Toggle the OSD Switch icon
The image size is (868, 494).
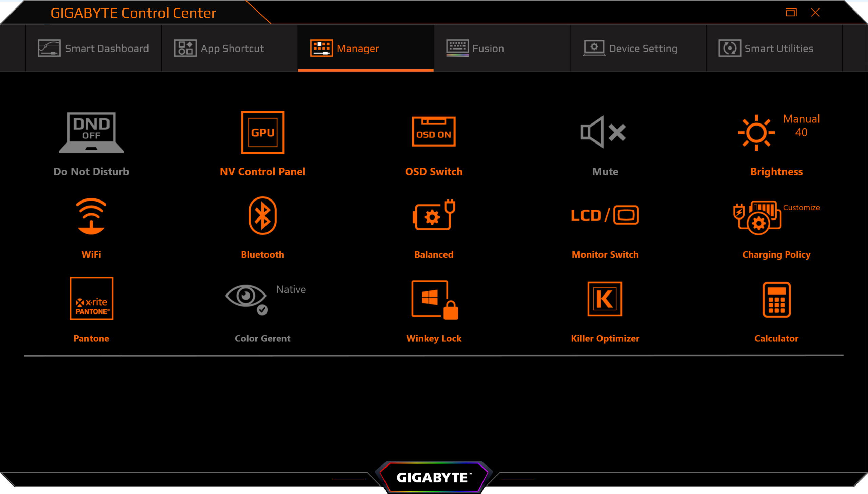click(434, 132)
